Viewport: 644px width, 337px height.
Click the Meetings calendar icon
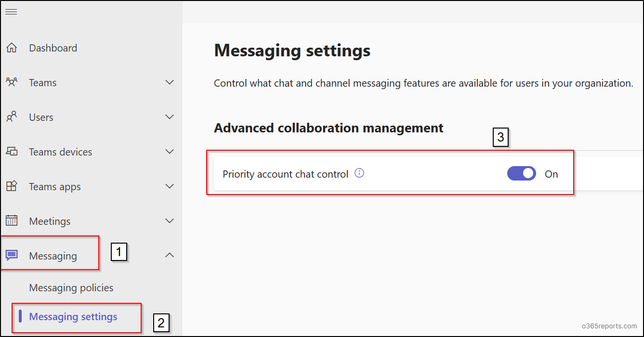click(x=12, y=221)
